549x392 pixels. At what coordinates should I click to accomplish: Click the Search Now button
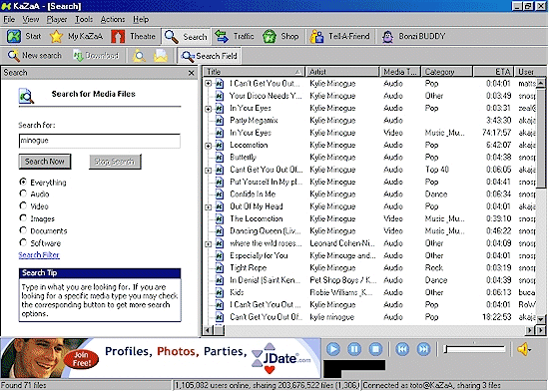coord(45,162)
